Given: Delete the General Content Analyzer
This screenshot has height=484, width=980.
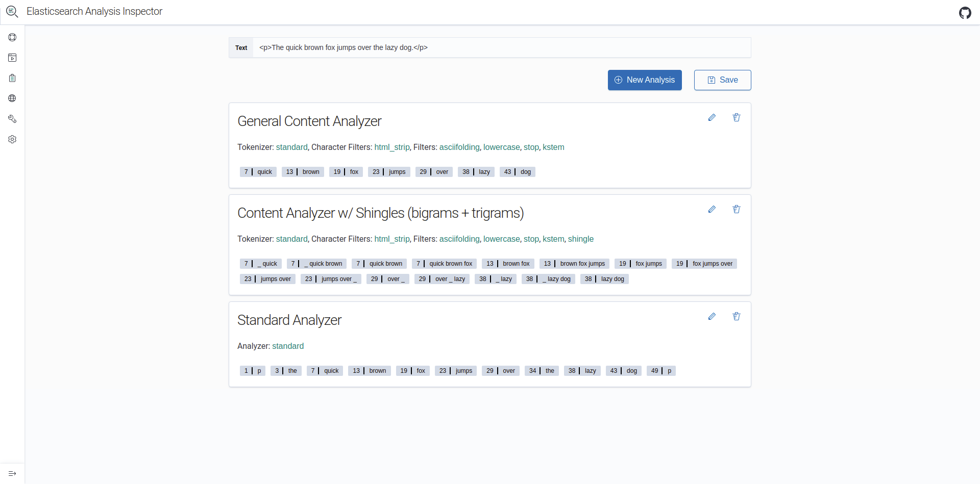Looking at the screenshot, I should pos(736,118).
